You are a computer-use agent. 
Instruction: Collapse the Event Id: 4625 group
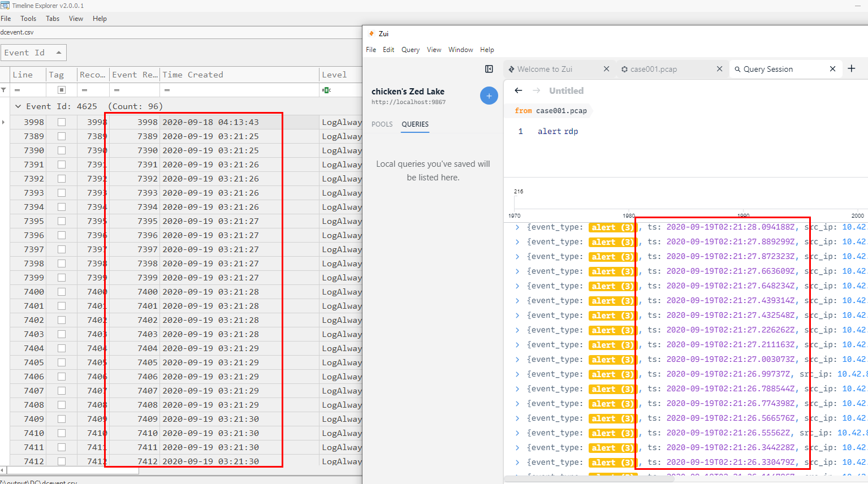18,106
